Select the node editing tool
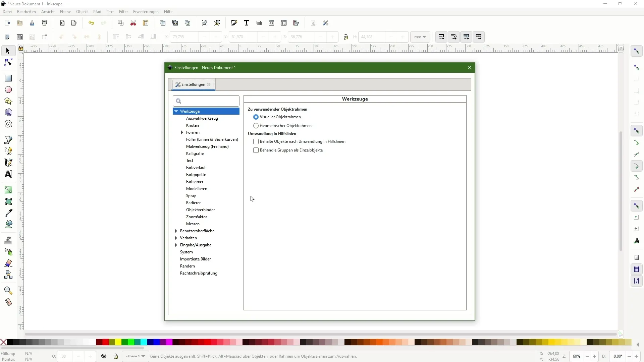Screen dimensions: 644x362 pos(8,62)
